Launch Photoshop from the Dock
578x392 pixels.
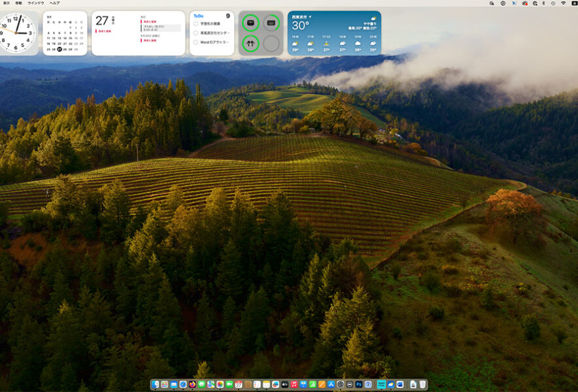click(359, 385)
